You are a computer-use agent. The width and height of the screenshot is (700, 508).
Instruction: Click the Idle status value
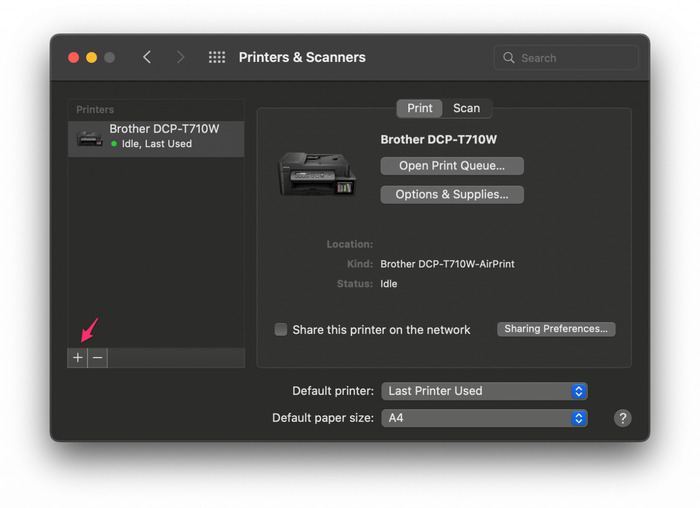388,284
